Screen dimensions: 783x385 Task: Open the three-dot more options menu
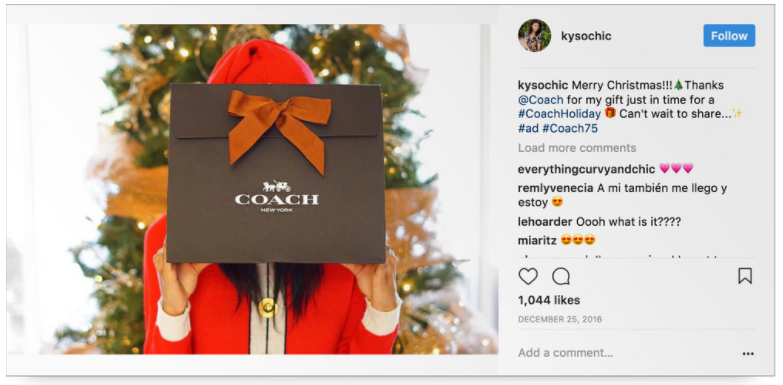click(748, 354)
